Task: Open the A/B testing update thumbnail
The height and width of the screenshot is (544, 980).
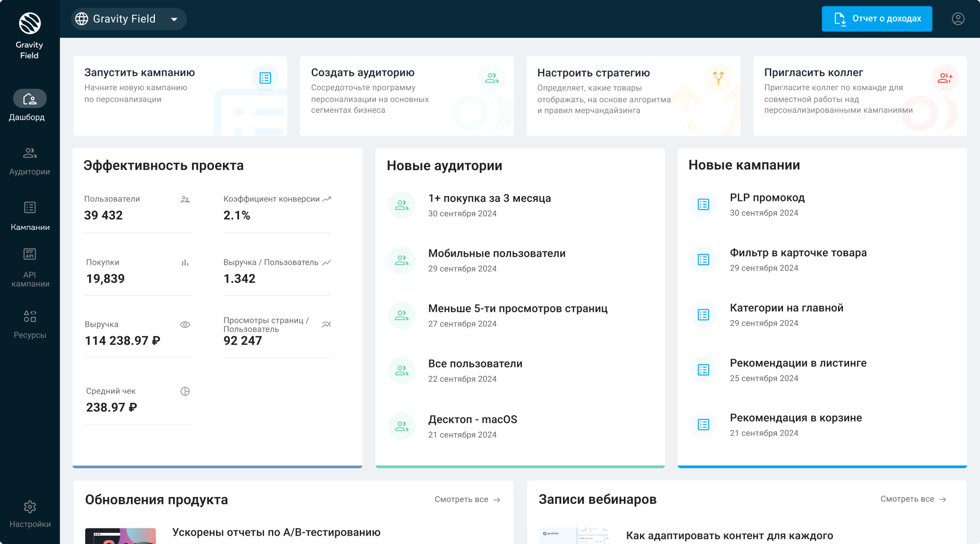Action: 121,536
